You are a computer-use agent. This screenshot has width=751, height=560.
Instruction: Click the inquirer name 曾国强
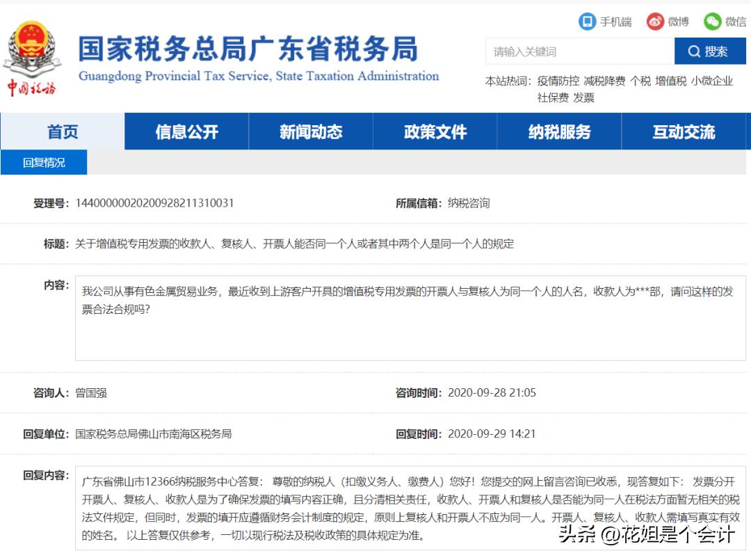point(91,393)
